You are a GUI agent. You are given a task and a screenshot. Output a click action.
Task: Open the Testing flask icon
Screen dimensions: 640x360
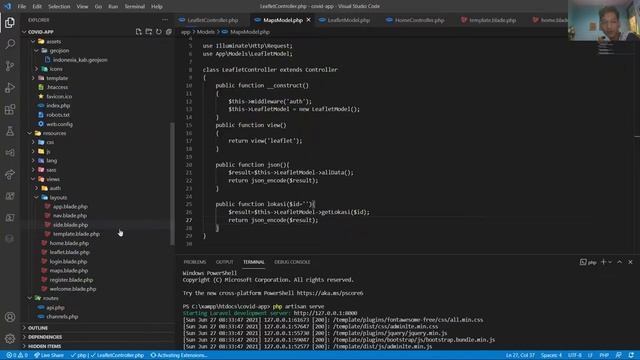10,131
